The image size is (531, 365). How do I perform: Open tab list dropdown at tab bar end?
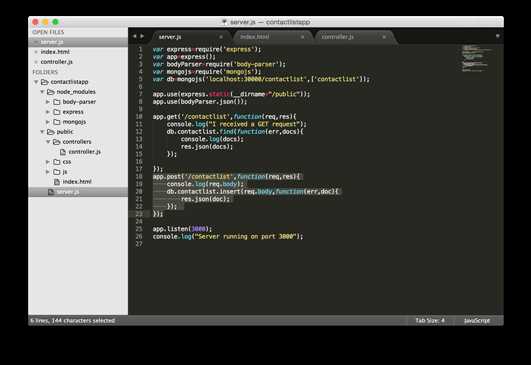tap(497, 36)
